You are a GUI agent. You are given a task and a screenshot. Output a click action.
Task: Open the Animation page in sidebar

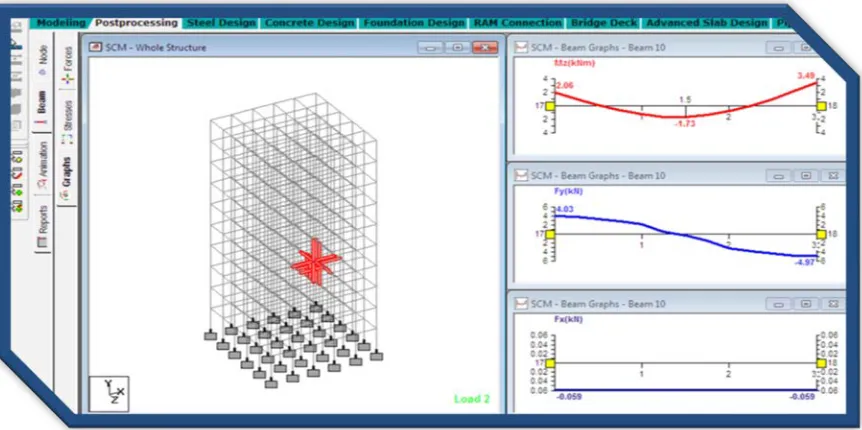[x=43, y=166]
